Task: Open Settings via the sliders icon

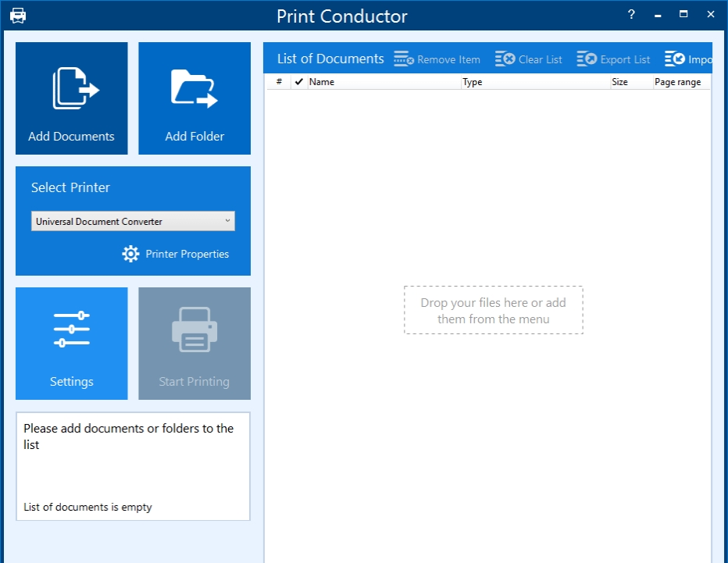Action: 71,329
